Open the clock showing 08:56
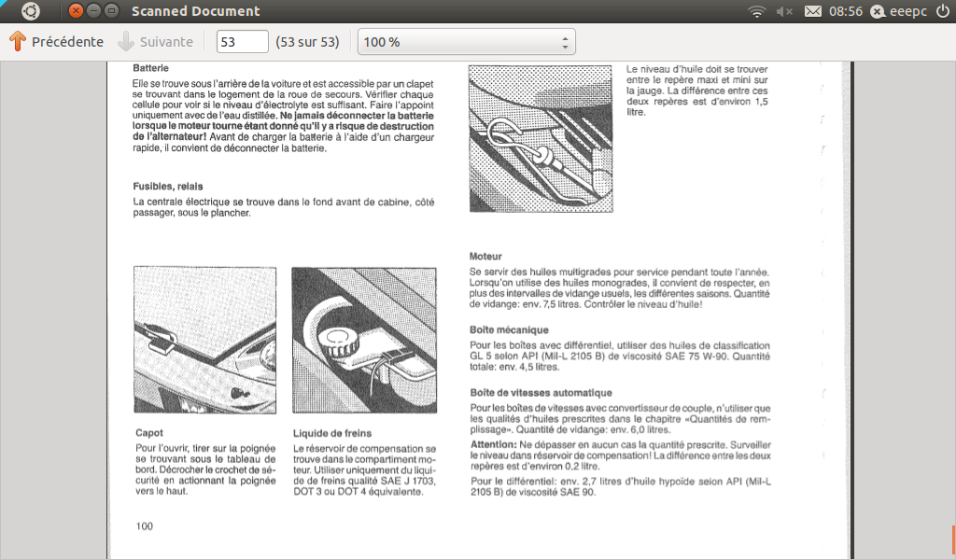The image size is (956, 560). point(846,11)
